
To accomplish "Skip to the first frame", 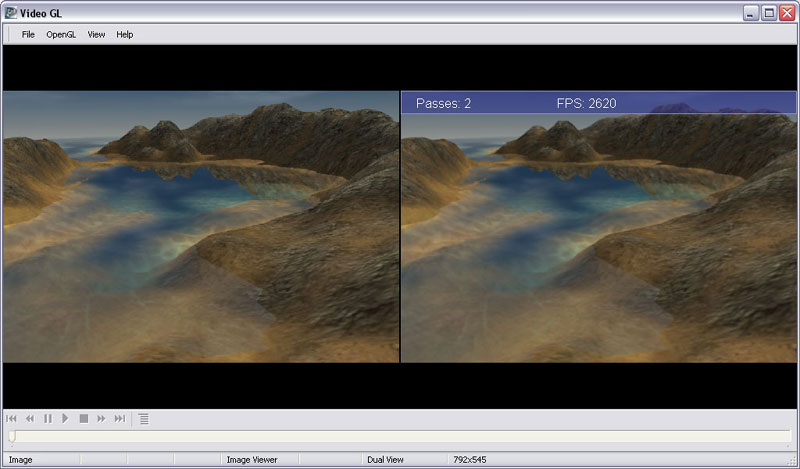I will point(11,418).
